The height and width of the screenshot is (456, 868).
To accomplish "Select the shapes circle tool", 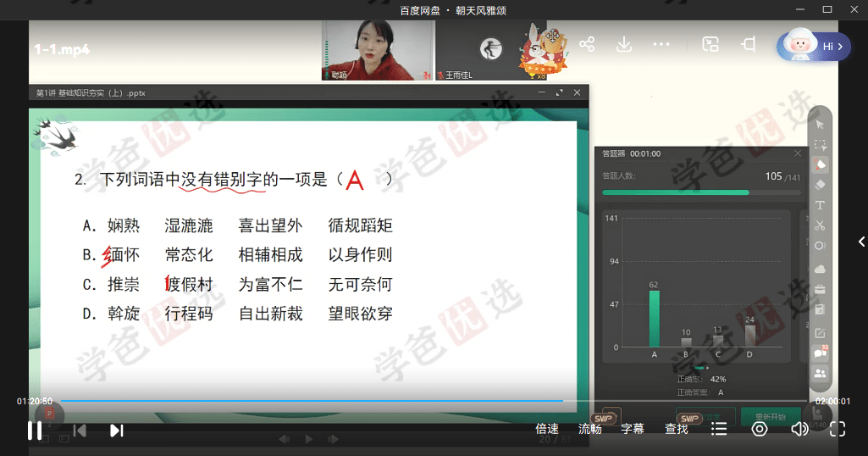I will 820,246.
